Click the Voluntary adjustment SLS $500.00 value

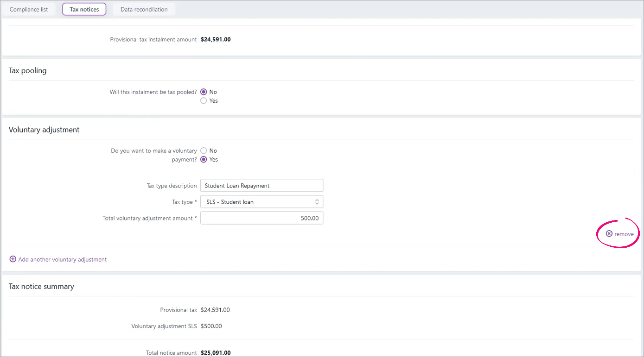pyautogui.click(x=211, y=326)
